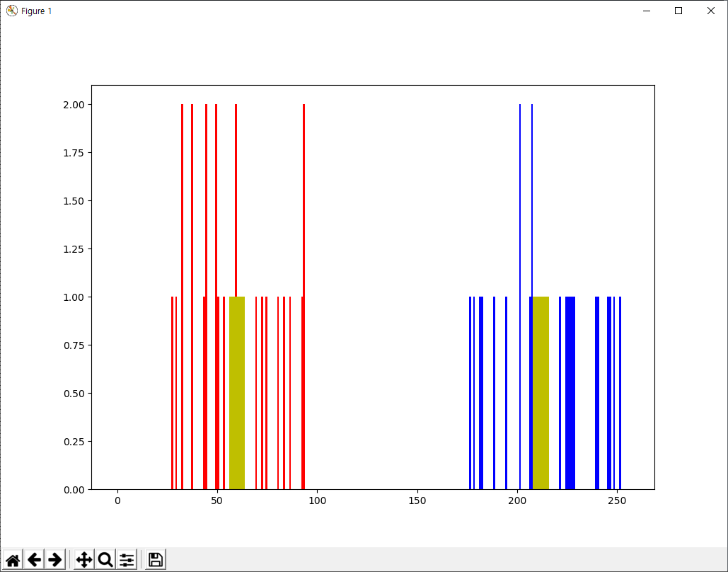Click the wide blue bar near x=225

click(x=570, y=393)
